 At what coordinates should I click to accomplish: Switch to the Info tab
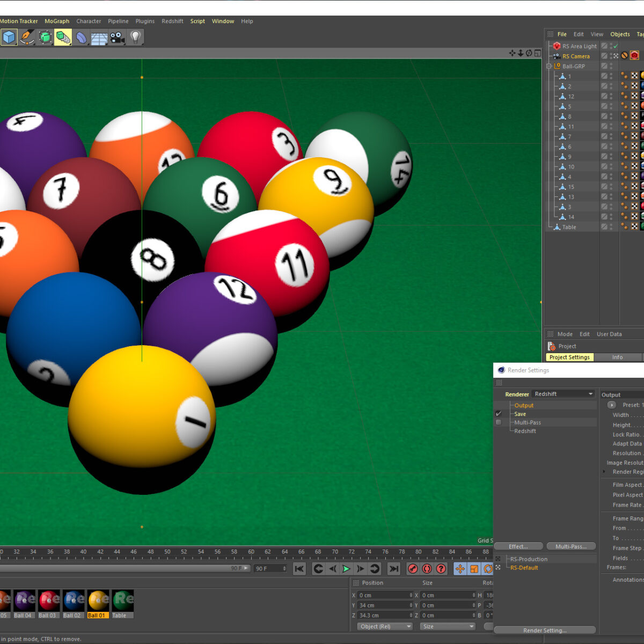pos(617,357)
